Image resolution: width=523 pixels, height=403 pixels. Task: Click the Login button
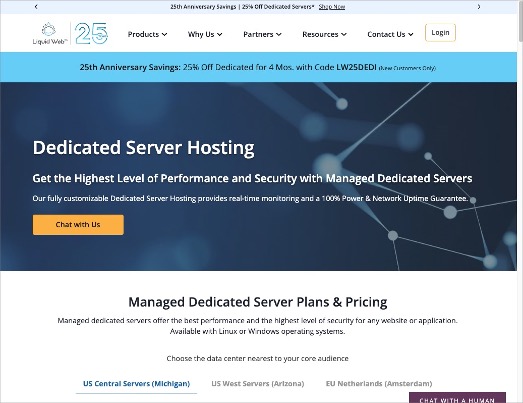[x=440, y=33]
